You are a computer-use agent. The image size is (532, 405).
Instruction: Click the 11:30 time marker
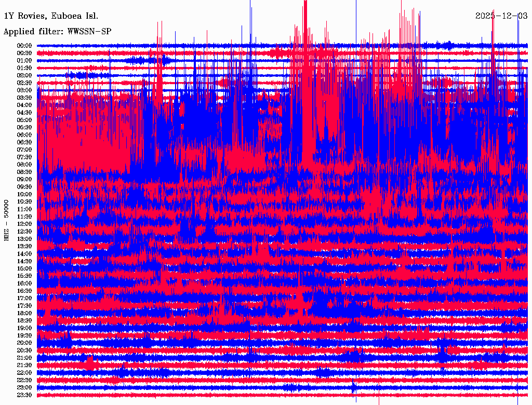pos(25,217)
